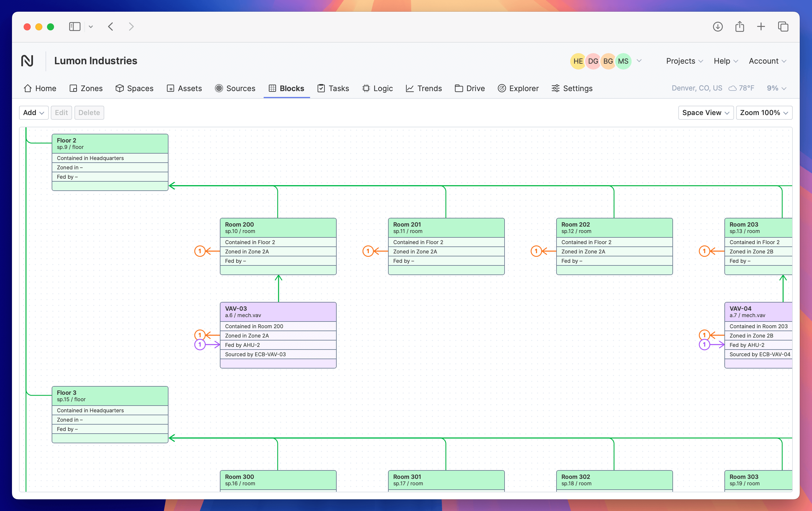Open the Zoom 100% dropdown
The image size is (812, 511).
(764, 113)
